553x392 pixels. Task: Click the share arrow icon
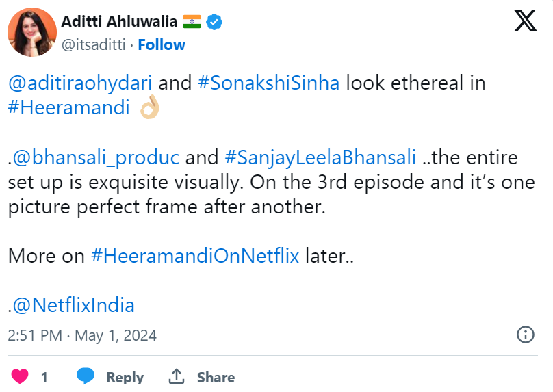pyautogui.click(x=177, y=377)
